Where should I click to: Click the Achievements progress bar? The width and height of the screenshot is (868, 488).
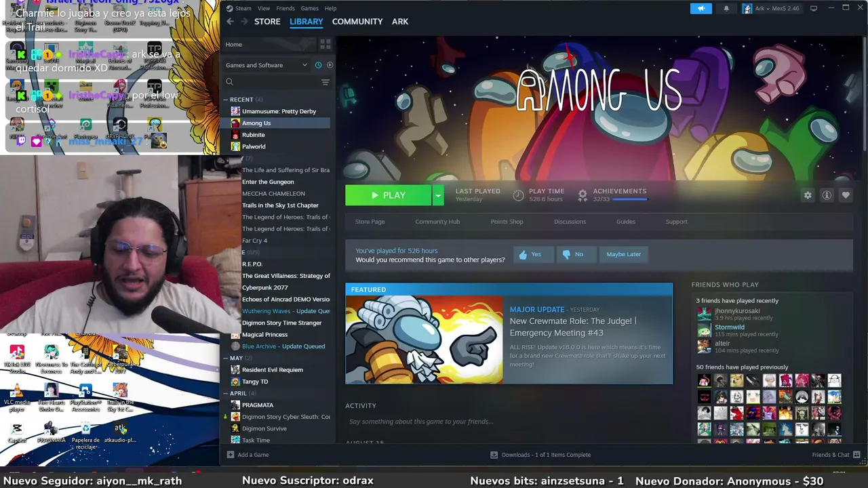point(630,199)
